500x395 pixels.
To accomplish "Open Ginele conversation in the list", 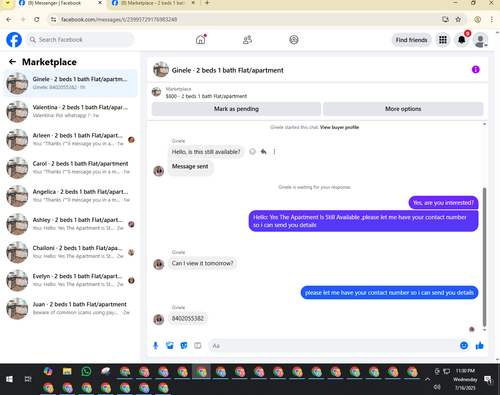I will tap(70, 83).
